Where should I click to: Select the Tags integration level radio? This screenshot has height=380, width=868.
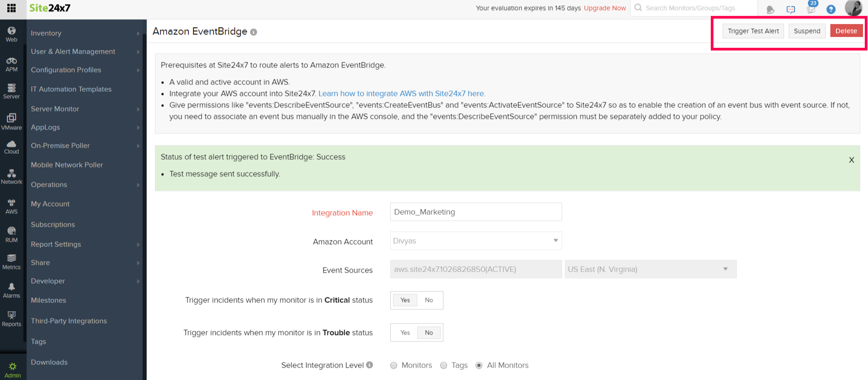pos(443,365)
